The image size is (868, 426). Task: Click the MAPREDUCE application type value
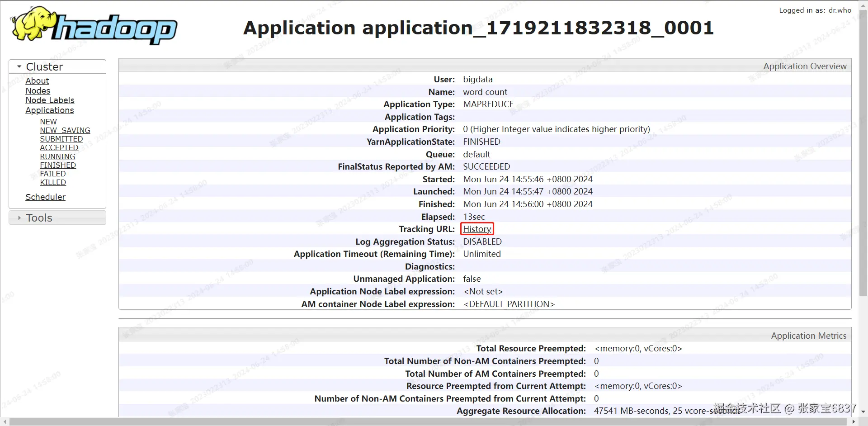[488, 104]
